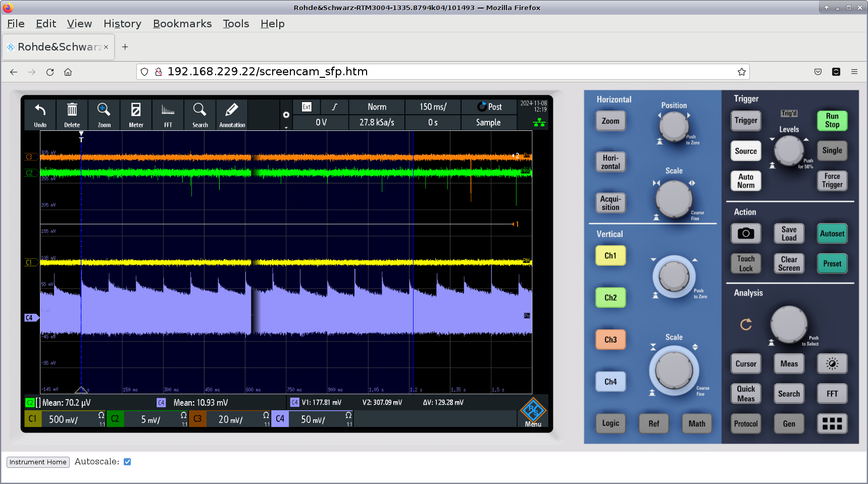The height and width of the screenshot is (484, 868).
Task: Toggle channel Ch1 on the Vertical panel
Action: point(610,256)
